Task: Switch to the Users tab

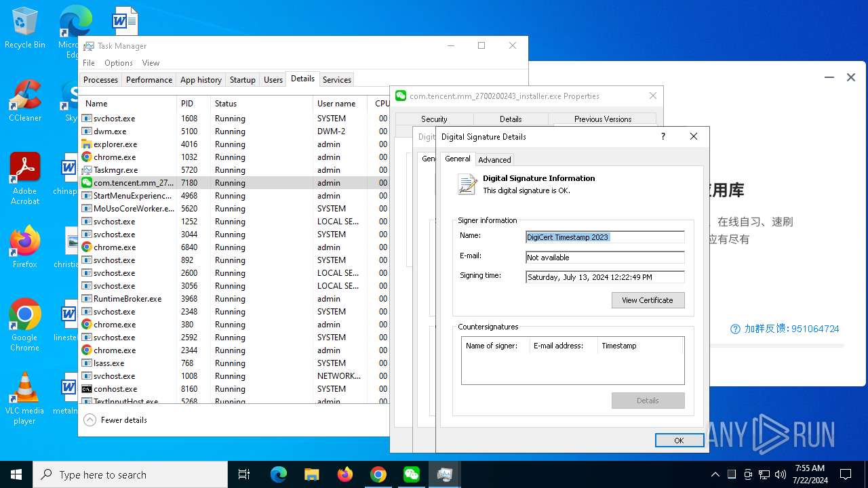Action: point(273,80)
